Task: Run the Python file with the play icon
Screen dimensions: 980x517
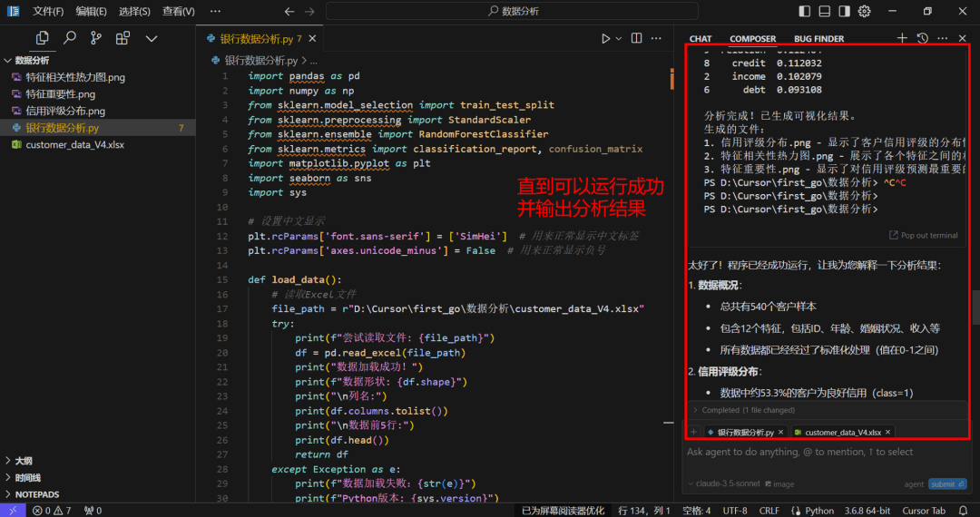Action: (x=605, y=39)
